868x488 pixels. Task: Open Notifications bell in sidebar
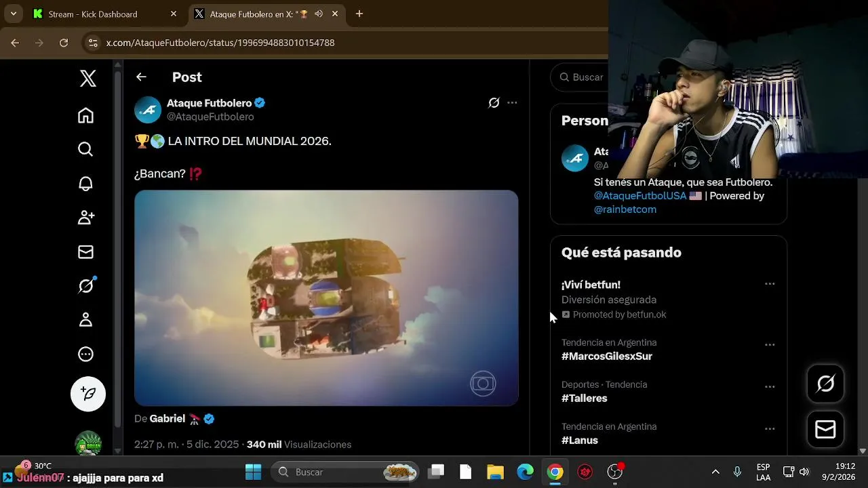tap(85, 184)
